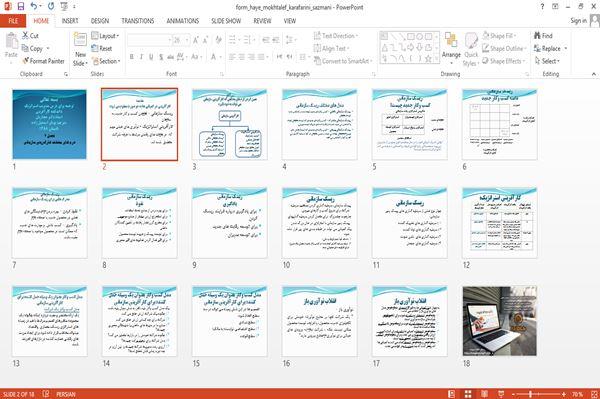This screenshot has width=600, height=399.
Task: Click Convert to SmartArt
Action: point(343,61)
